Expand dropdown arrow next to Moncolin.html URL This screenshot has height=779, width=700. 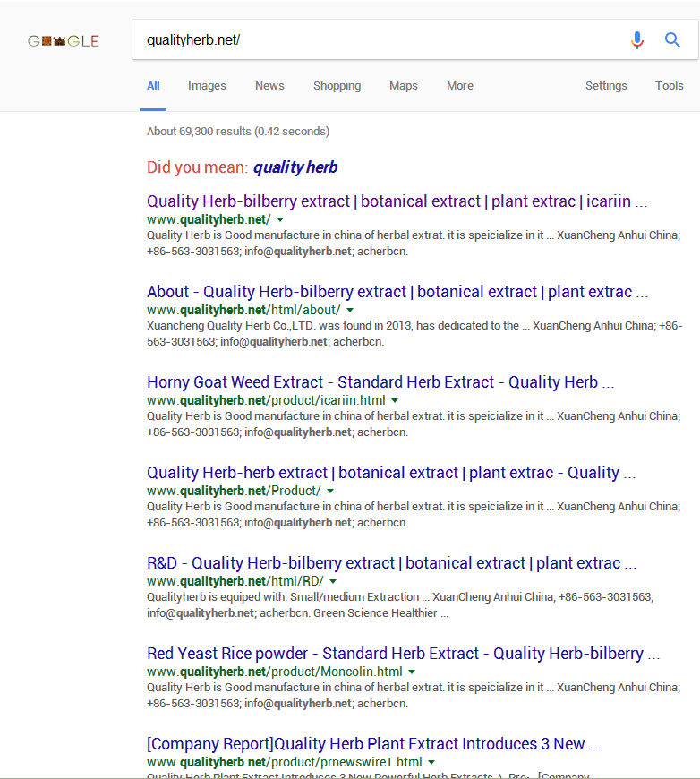[x=412, y=672]
